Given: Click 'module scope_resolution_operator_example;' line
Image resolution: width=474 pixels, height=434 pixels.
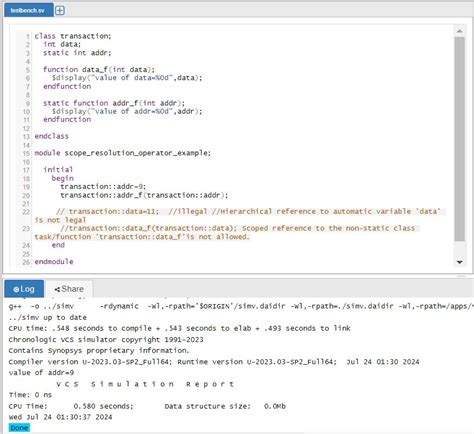Looking at the screenshot, I should (x=122, y=153).
